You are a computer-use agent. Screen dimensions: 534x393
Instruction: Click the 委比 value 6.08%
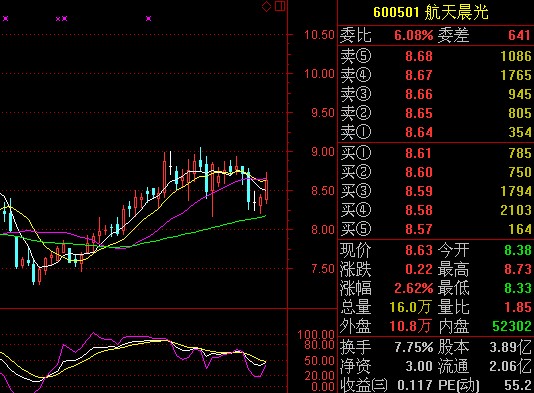point(413,35)
